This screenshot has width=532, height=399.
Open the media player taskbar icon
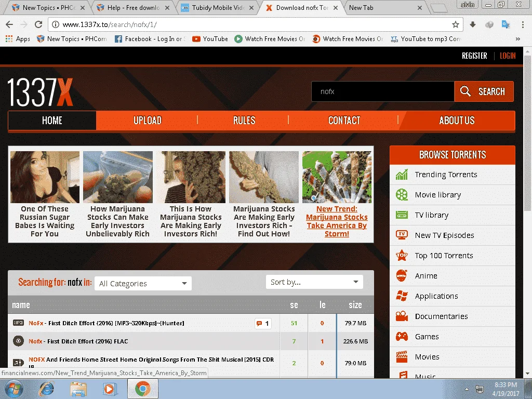point(109,389)
